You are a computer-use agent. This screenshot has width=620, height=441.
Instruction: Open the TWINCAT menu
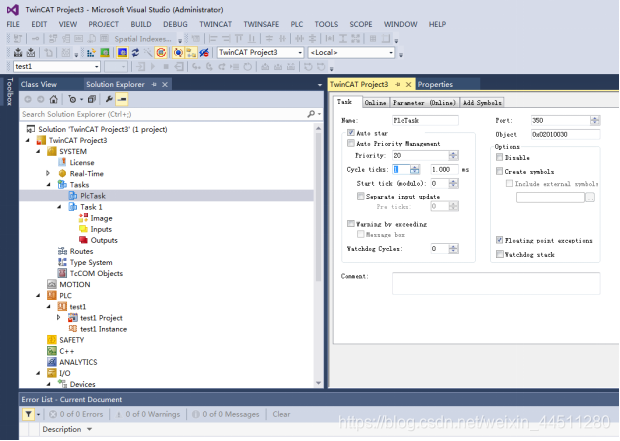click(215, 24)
